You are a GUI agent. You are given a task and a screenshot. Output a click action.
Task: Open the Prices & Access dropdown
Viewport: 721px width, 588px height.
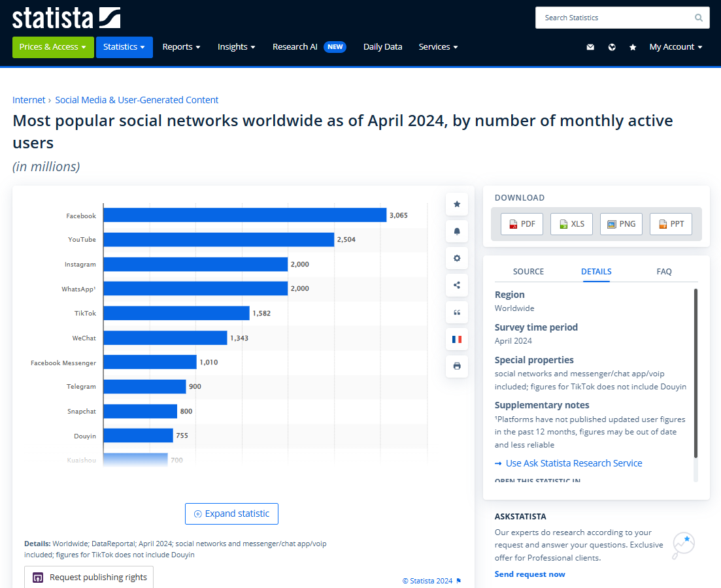tap(53, 47)
